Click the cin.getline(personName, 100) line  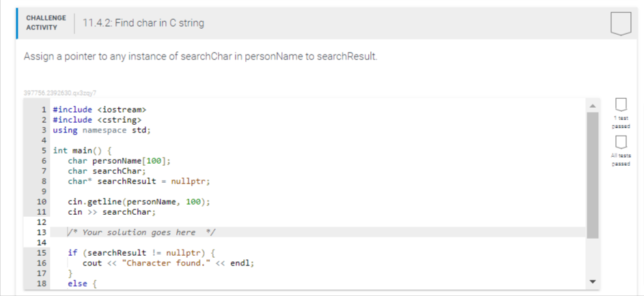139,201
